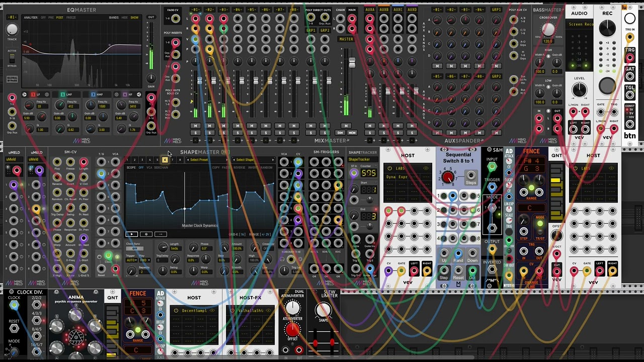Viewport: 644px width, 362px height.
Task: Switch to ShapeMaster channel 1 tab
Action: [127, 160]
